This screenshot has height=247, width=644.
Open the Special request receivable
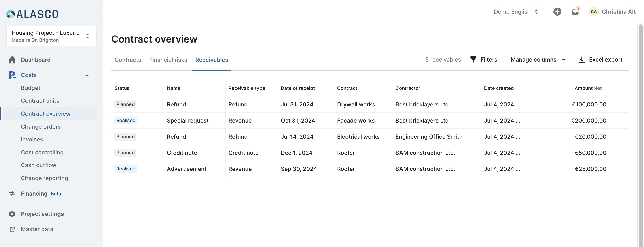(188, 121)
